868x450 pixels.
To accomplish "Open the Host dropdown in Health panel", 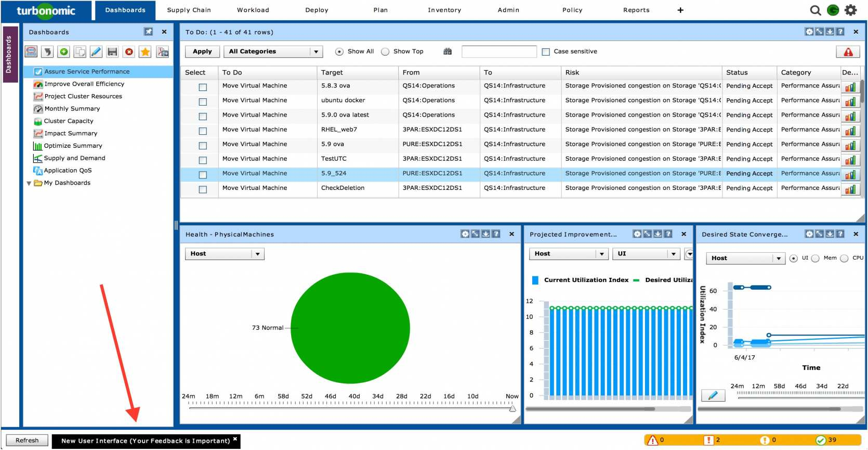I will [225, 254].
